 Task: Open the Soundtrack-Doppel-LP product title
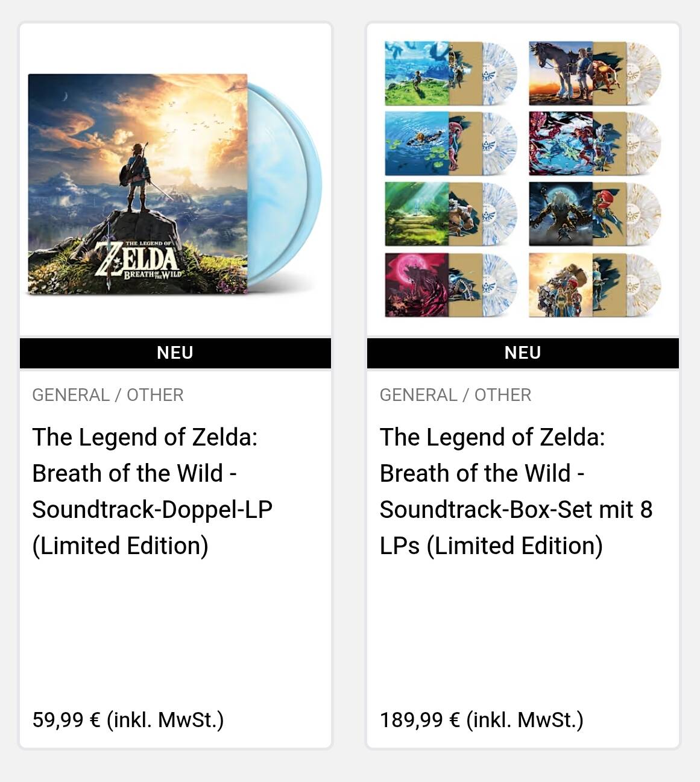click(x=152, y=491)
